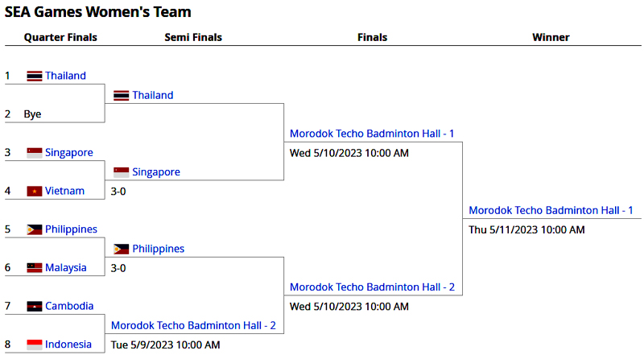Open the Philippines quarter finals team link
Image resolution: width=644 pixels, height=363 pixels.
(71, 229)
